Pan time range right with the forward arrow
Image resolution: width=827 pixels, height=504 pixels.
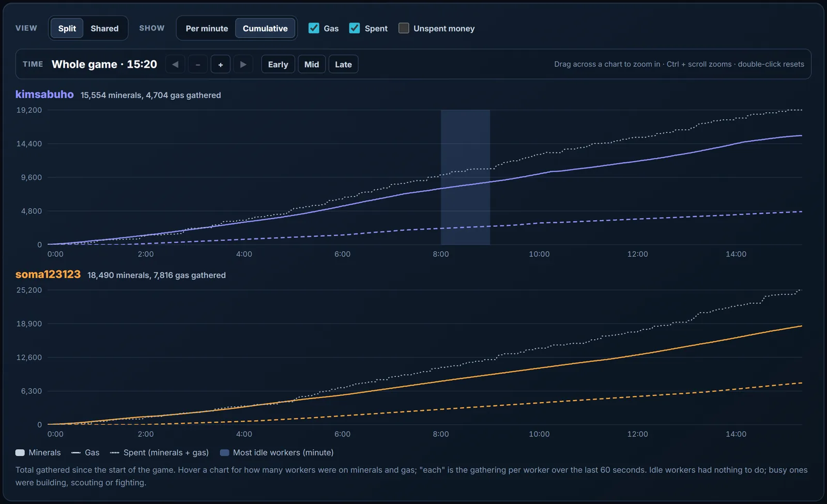click(x=243, y=65)
